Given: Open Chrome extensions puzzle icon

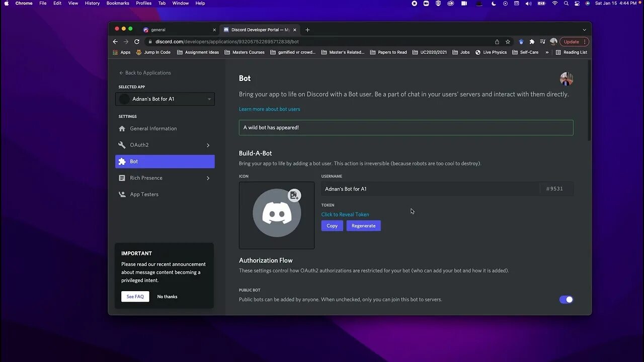Looking at the screenshot, I should (x=532, y=42).
